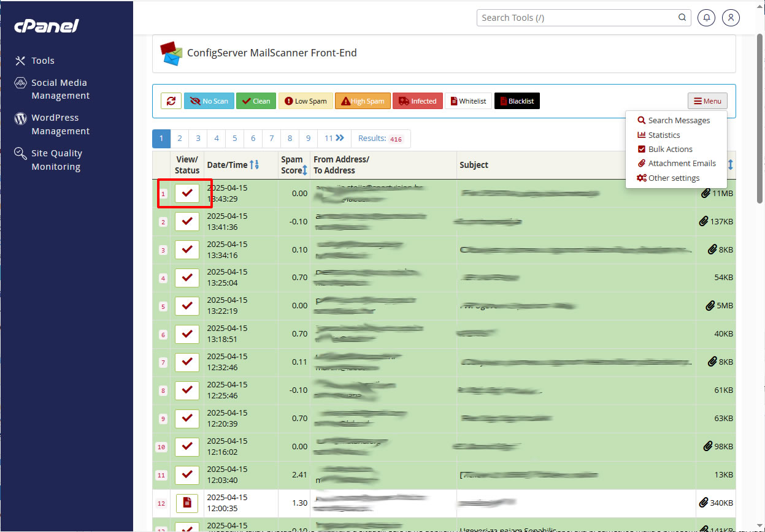Viewport: 765px width, 532px height.
Task: View message from 13:22:19
Action: 187,306
